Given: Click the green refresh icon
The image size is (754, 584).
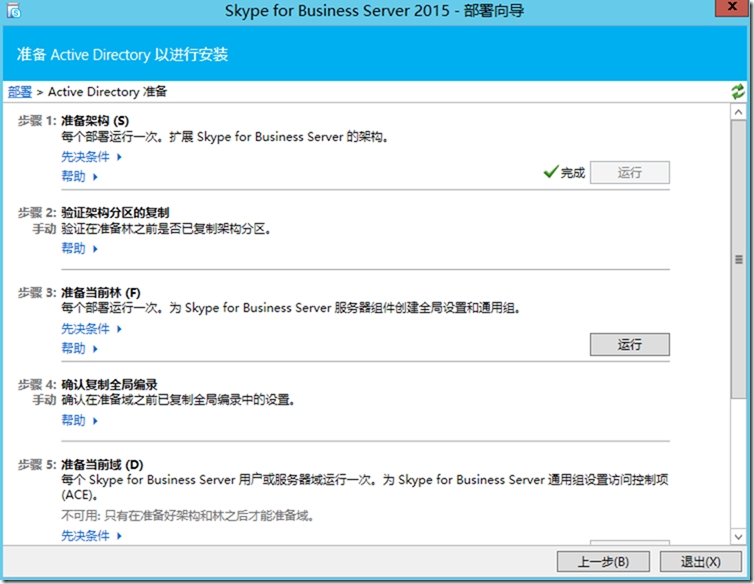Looking at the screenshot, I should [738, 91].
